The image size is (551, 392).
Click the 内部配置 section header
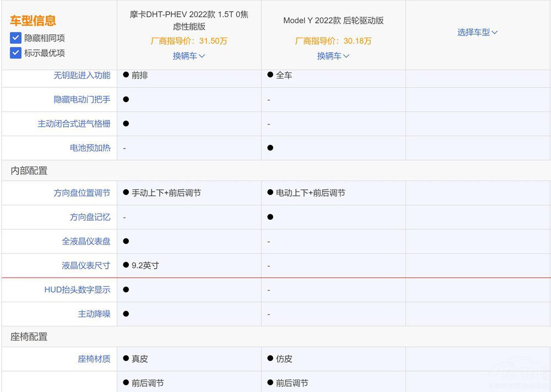(x=29, y=171)
